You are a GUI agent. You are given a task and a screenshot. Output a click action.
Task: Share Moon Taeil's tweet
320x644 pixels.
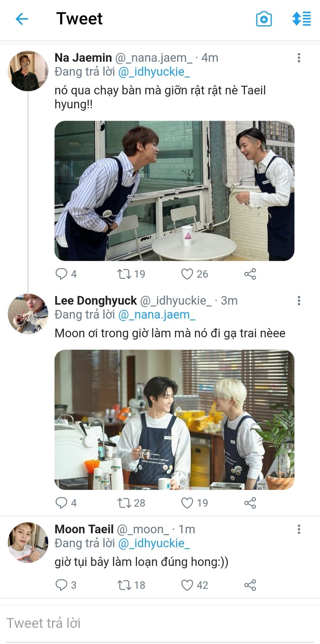[x=250, y=585]
